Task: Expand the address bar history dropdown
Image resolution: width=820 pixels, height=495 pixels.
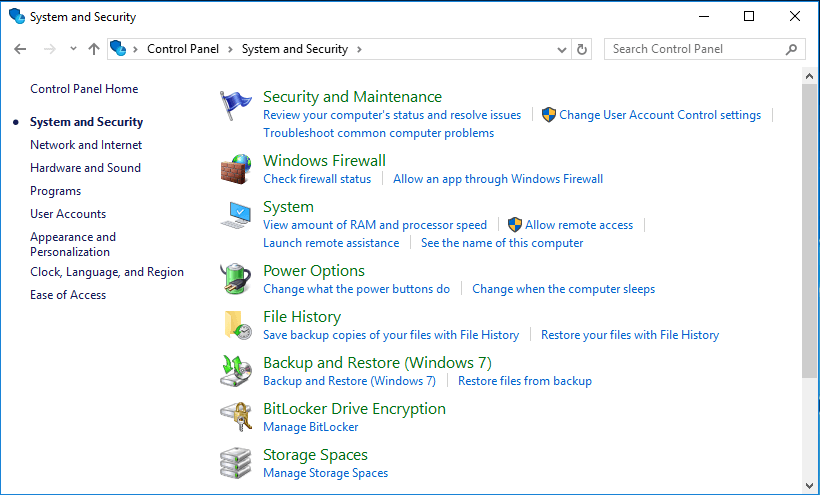Action: click(562, 50)
